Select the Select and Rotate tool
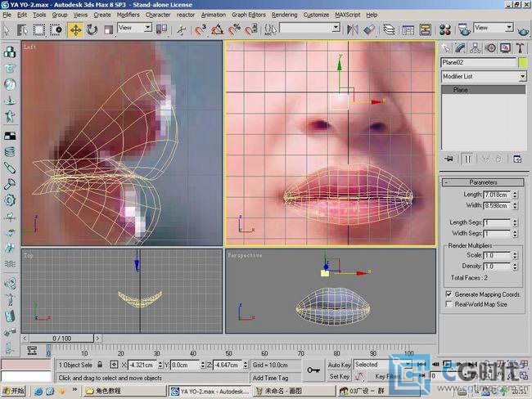The image size is (532, 399). (x=92, y=29)
